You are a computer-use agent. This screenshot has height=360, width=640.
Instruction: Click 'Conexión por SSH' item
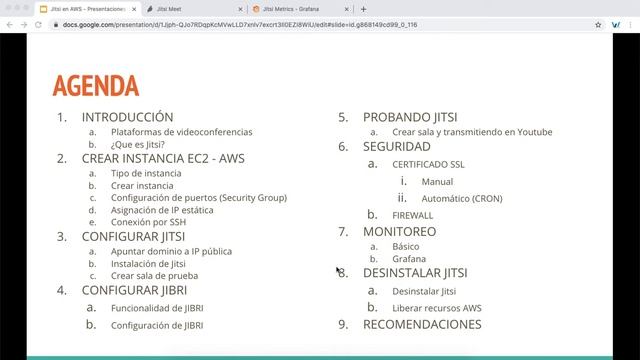pos(149,222)
